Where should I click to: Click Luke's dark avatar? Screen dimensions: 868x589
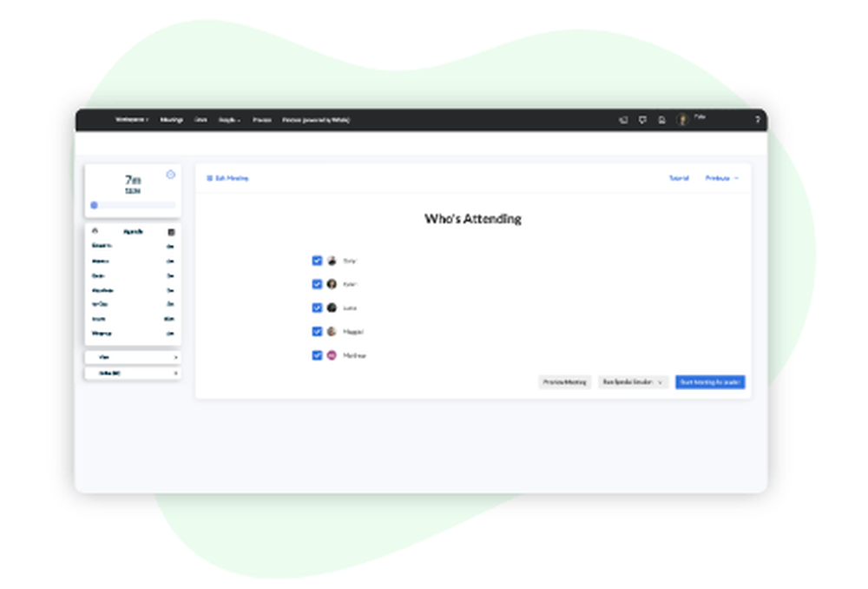click(x=332, y=308)
